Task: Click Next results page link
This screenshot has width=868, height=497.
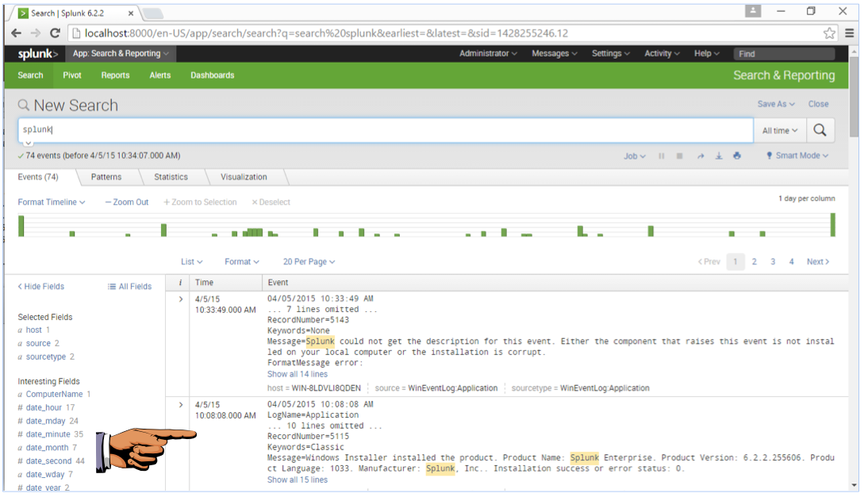Action: tap(818, 261)
